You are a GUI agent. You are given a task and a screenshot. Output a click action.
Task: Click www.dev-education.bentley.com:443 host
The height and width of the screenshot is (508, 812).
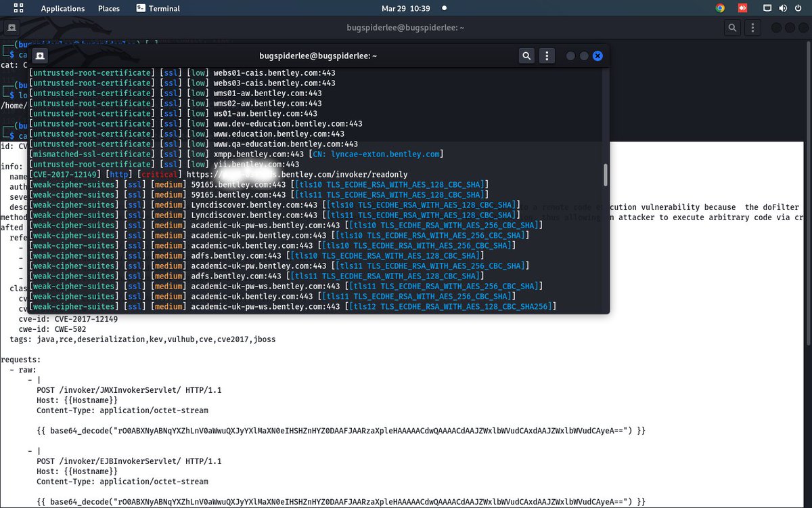288,123
